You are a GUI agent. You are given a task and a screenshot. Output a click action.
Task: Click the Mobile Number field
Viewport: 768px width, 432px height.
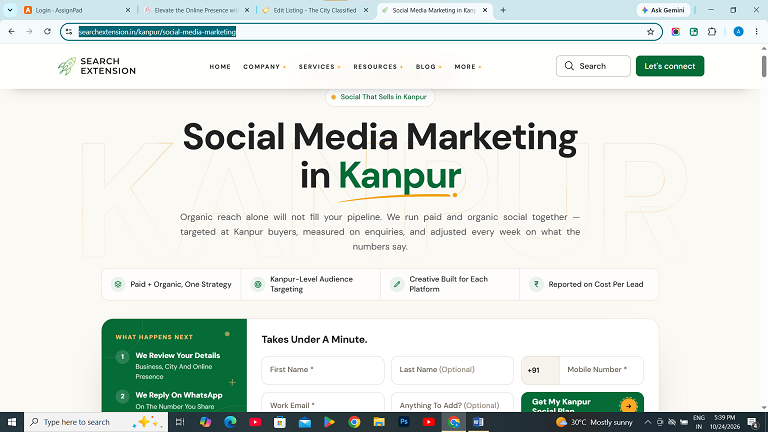601,370
